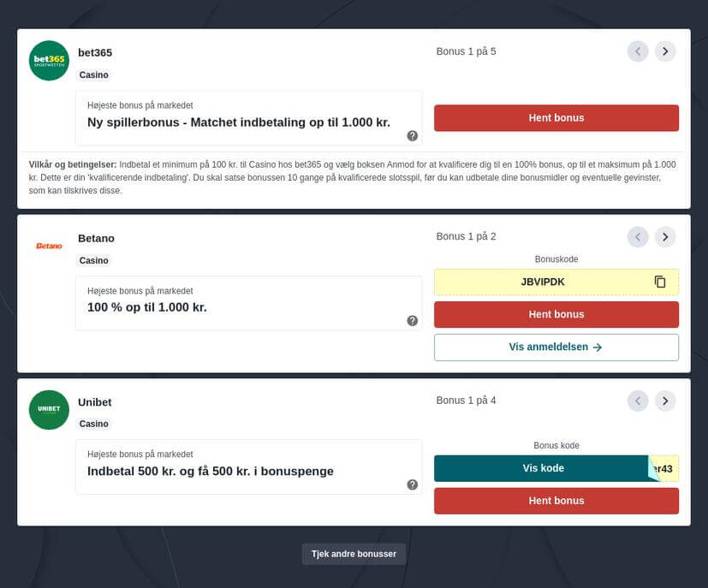708x588 pixels.
Task: Show next Unibet bonus
Action: 664,401
